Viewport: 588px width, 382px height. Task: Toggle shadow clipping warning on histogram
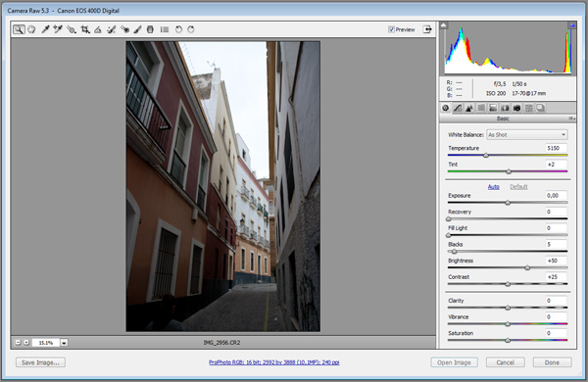[444, 25]
